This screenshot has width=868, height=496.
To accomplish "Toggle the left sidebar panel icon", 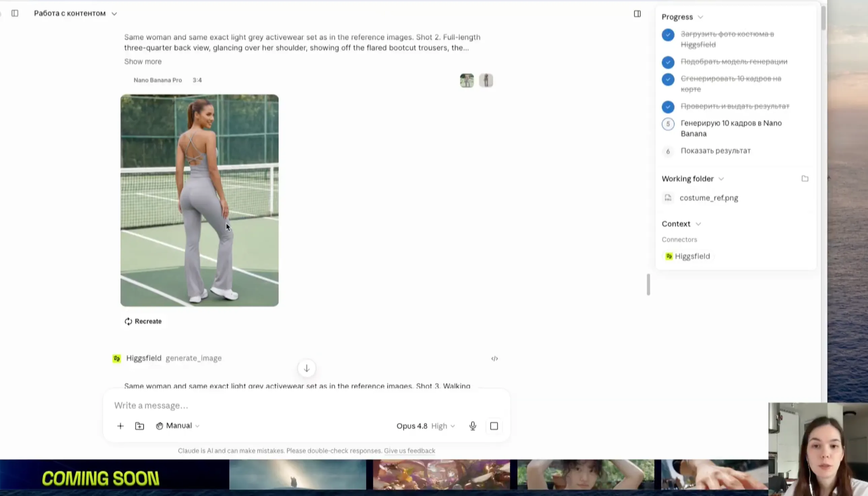I will (x=15, y=13).
